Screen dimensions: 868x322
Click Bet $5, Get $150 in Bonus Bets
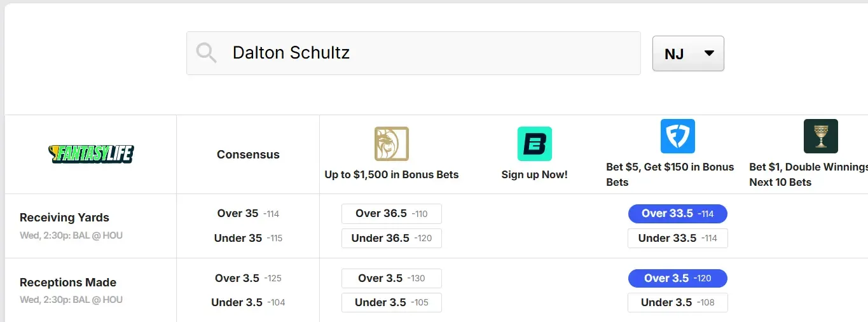tap(670, 174)
